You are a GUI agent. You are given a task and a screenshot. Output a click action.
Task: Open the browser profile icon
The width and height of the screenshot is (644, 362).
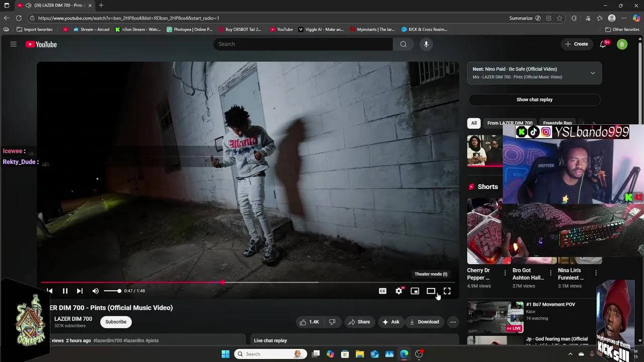612,18
